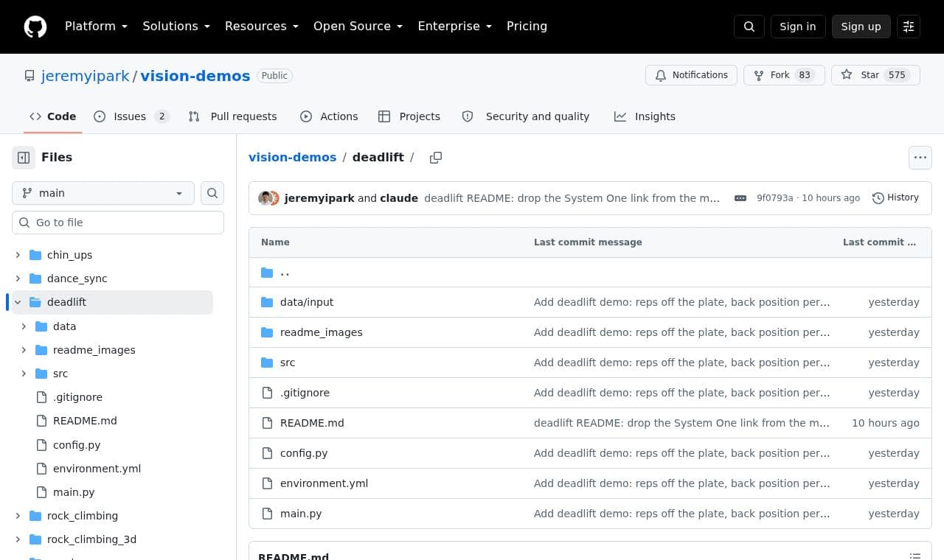Expand the rock_climbing folder in the tree
This screenshot has height=560, width=944.
pyautogui.click(x=18, y=516)
